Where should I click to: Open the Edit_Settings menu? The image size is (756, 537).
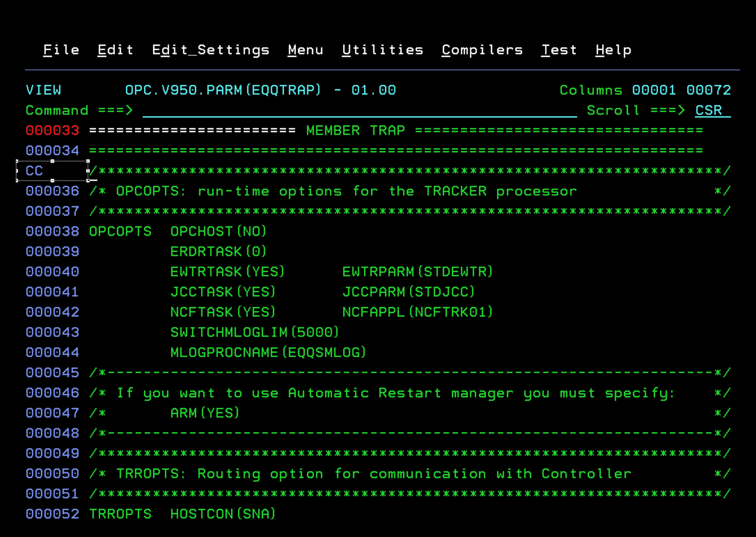pyautogui.click(x=211, y=49)
